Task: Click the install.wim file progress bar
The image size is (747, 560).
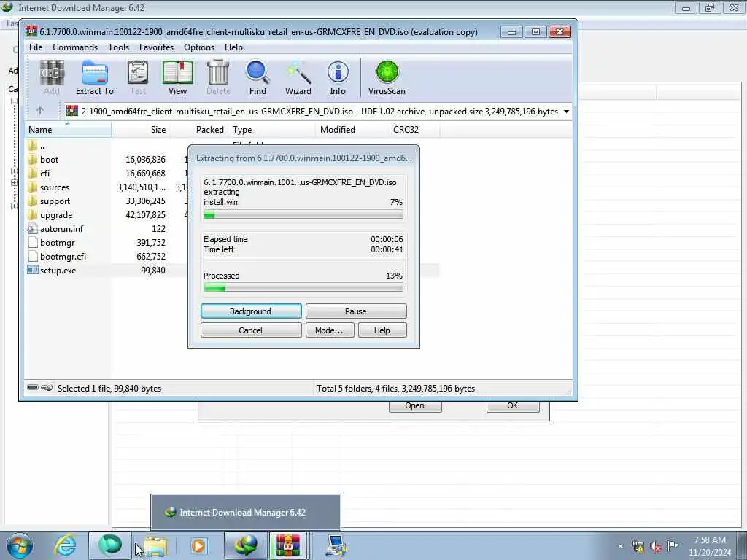Action: [x=303, y=215]
